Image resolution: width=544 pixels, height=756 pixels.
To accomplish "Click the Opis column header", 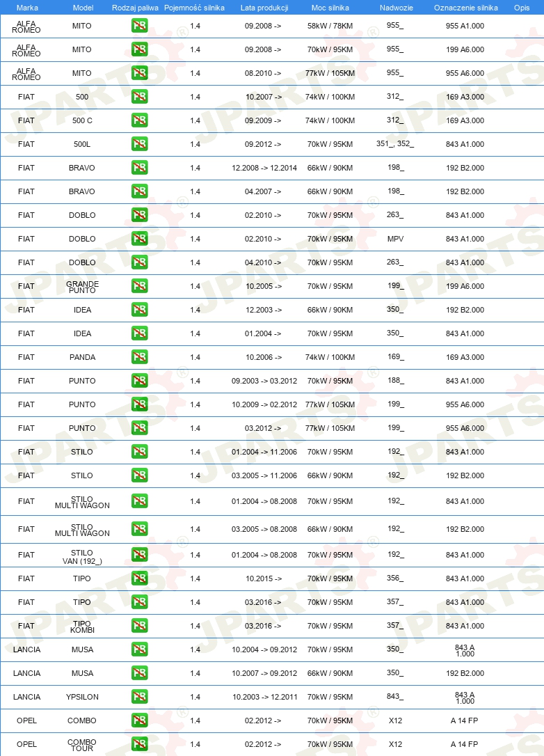I will tap(522, 8).
